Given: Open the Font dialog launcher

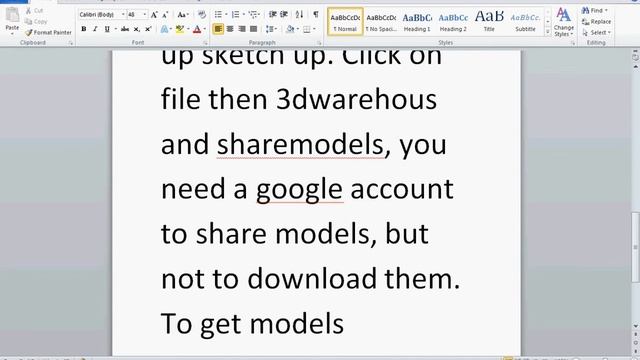Looking at the screenshot, I should point(205,43).
